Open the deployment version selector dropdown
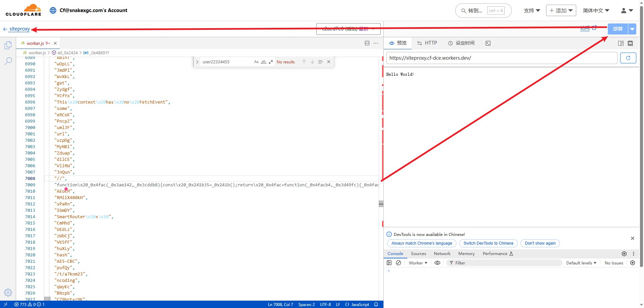 (348, 29)
